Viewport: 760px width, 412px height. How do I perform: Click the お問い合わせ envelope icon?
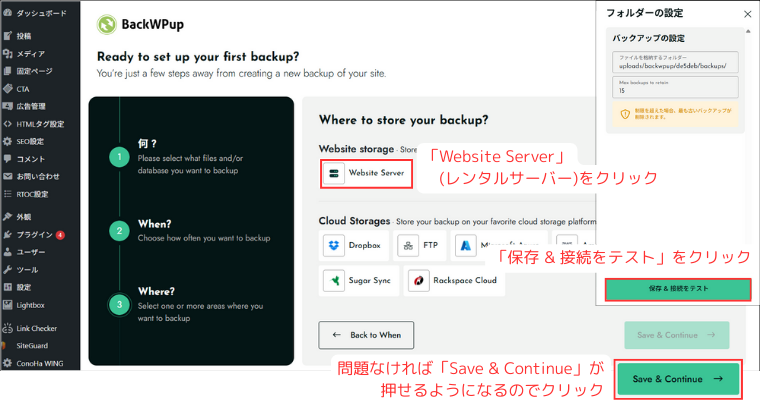click(x=7, y=176)
